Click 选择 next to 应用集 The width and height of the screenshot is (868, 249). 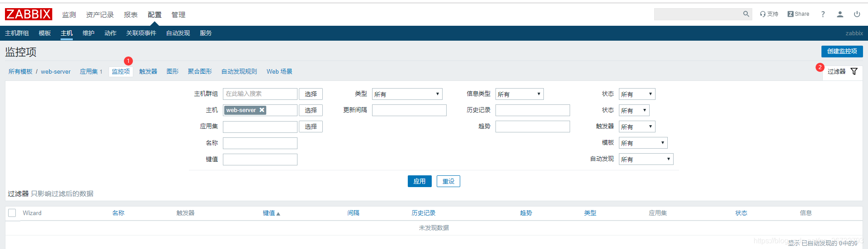pyautogui.click(x=311, y=127)
